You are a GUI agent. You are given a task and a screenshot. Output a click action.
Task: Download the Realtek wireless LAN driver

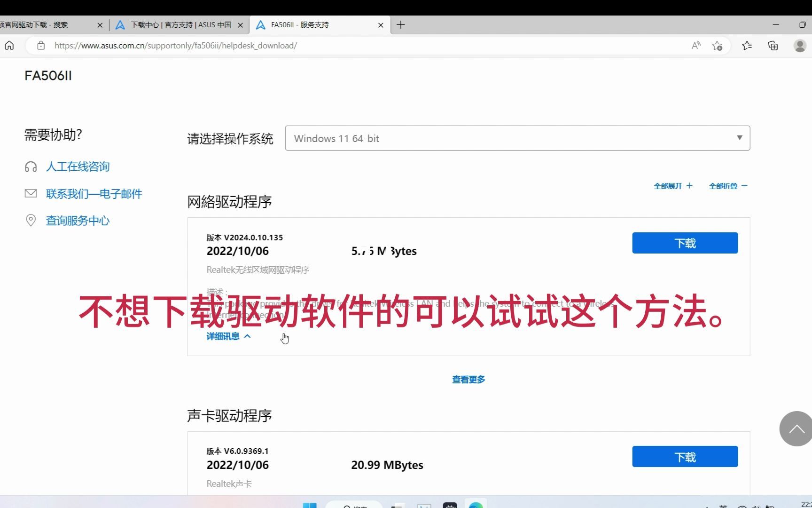tap(685, 243)
